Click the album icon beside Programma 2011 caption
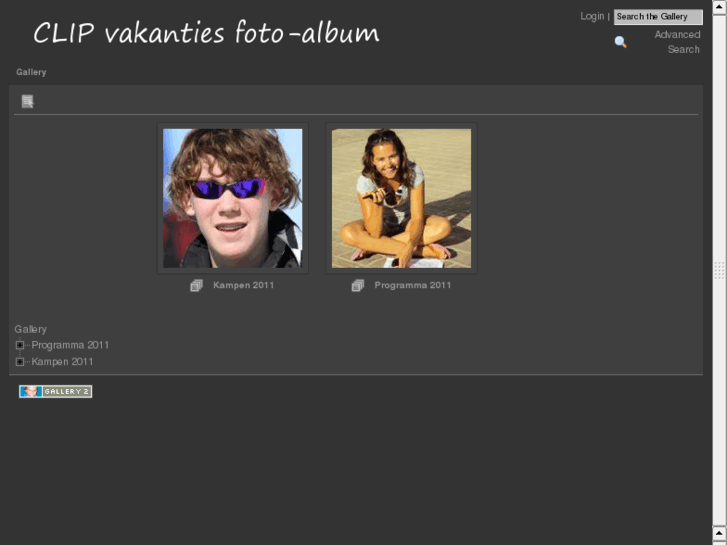 [x=357, y=285]
